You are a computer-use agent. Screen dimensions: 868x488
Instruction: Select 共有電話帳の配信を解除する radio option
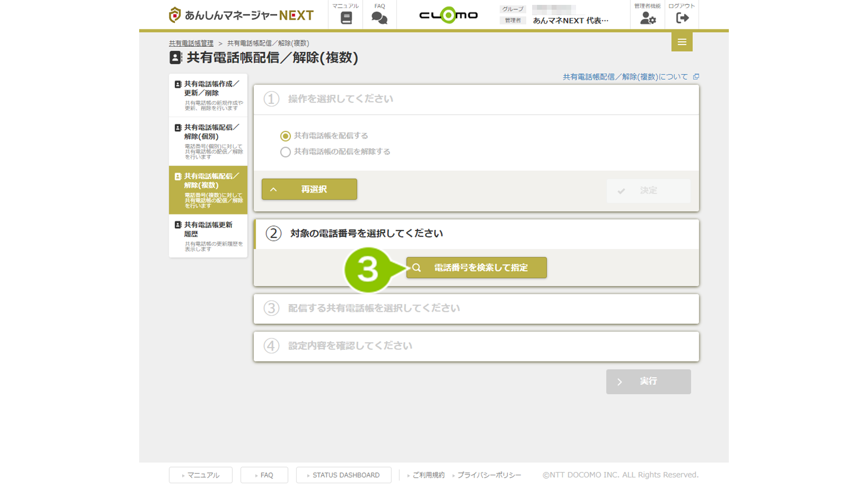coord(286,152)
